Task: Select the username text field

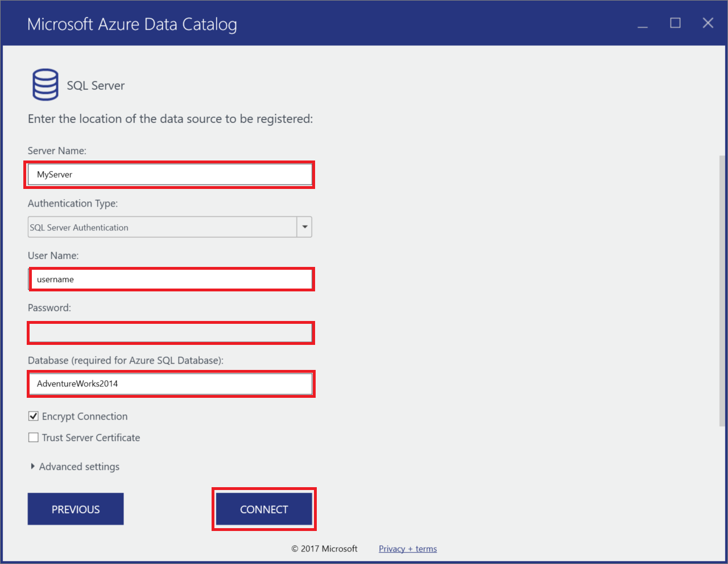Action: pos(171,279)
